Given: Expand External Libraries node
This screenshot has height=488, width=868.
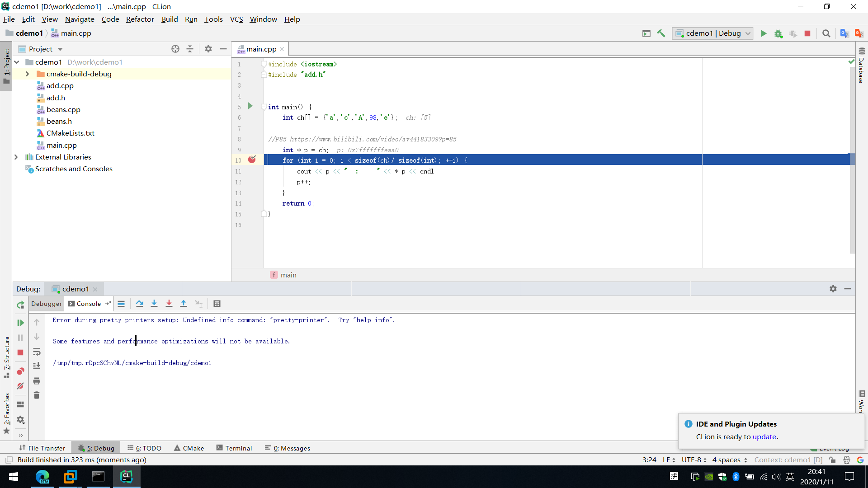Looking at the screenshot, I should tap(16, 157).
